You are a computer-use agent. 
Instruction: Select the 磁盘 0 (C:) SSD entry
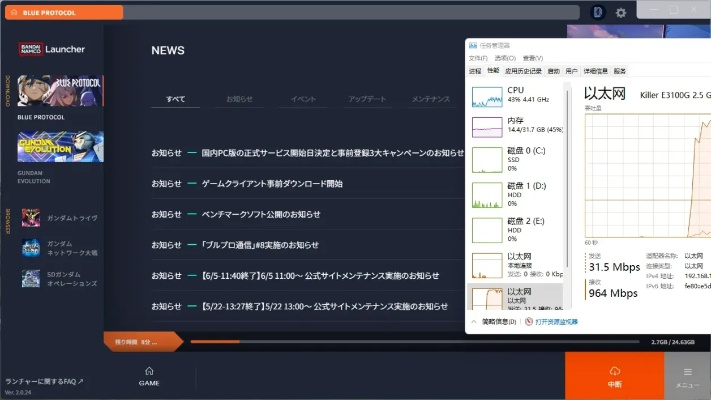click(x=516, y=159)
